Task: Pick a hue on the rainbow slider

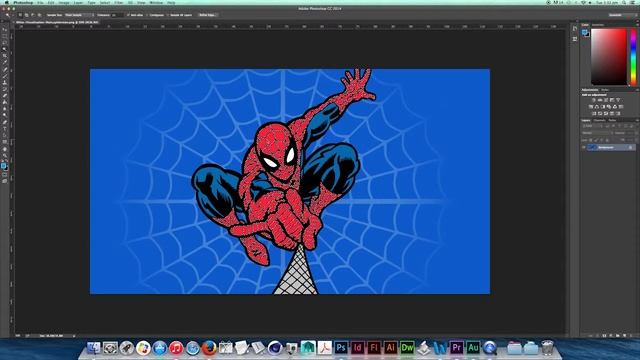Action: [x=633, y=56]
